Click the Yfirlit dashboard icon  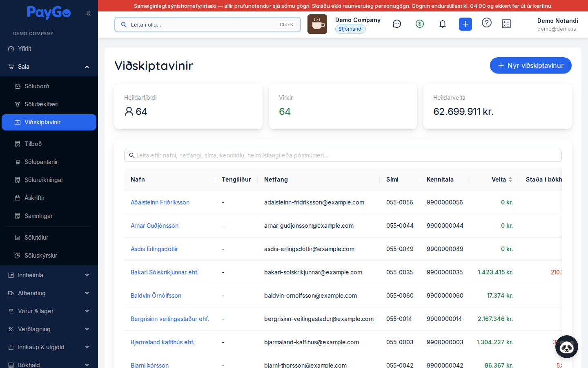[11, 49]
